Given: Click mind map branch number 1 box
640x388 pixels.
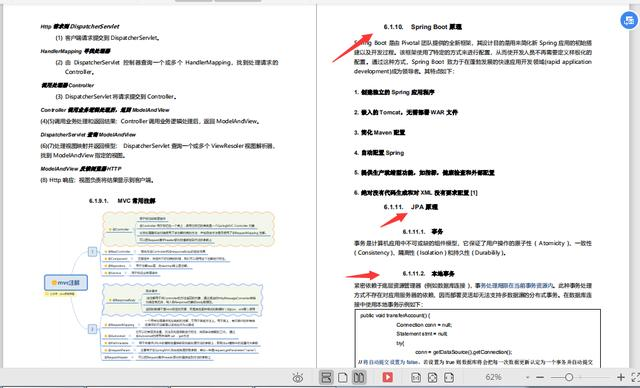Looking at the screenshot, I should click(x=93, y=252).
